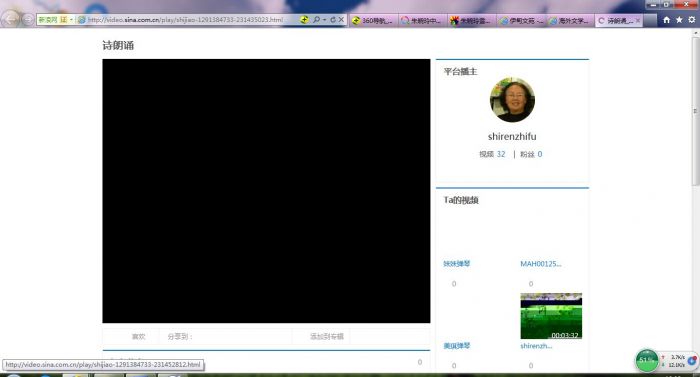The width and height of the screenshot is (700, 377).
Task: Open the MAH00125 video link
Action: 541,264
